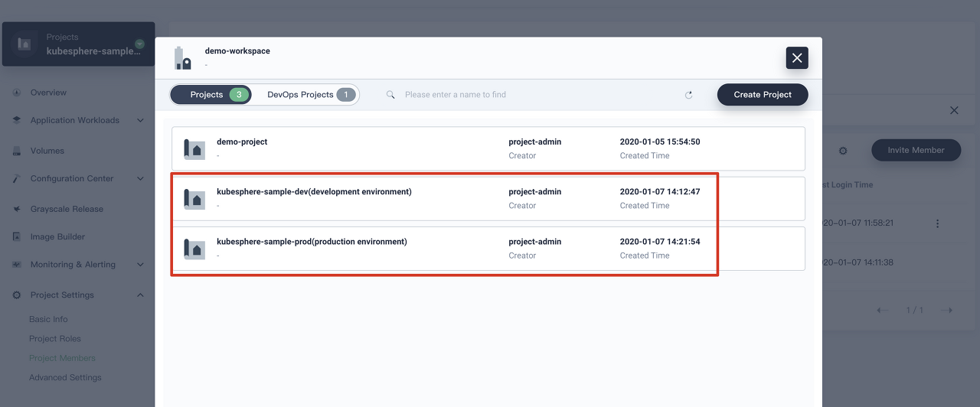Open Project Members under Project Settings
Image resolution: width=980 pixels, height=407 pixels.
pyautogui.click(x=62, y=358)
